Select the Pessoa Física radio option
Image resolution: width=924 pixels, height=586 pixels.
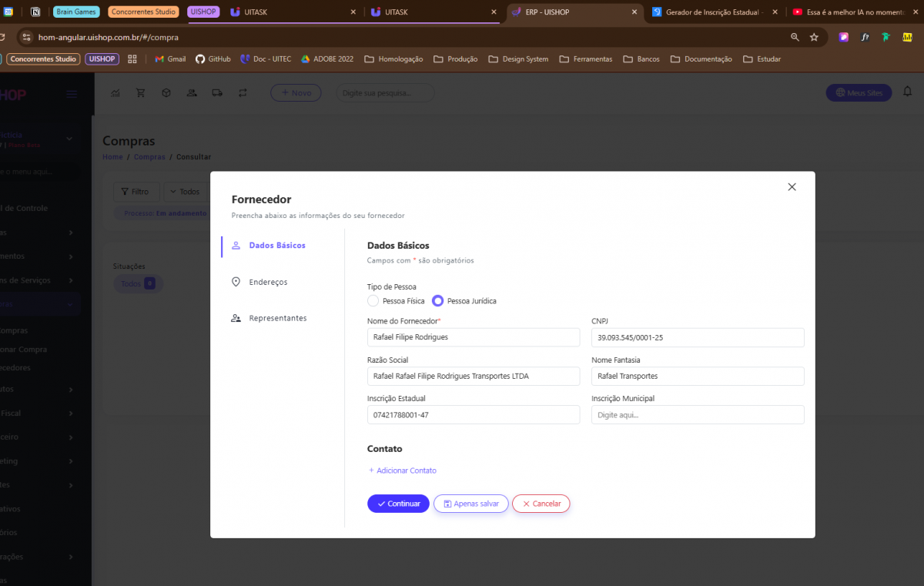(x=373, y=301)
